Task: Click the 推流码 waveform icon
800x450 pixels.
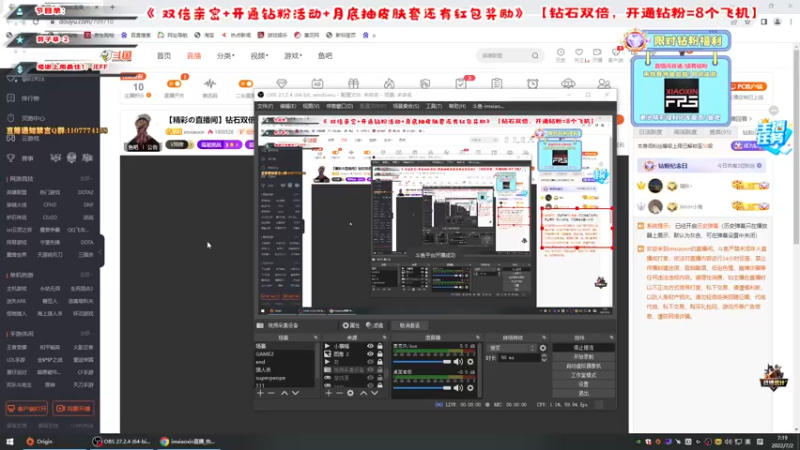Action: point(210,83)
